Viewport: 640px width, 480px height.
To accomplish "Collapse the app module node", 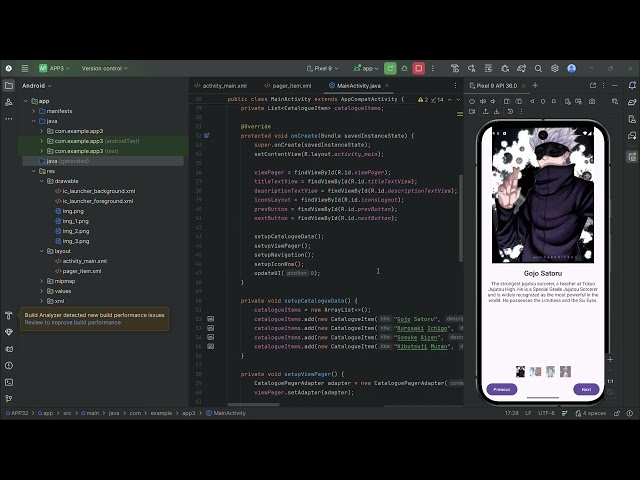I will (x=26, y=101).
